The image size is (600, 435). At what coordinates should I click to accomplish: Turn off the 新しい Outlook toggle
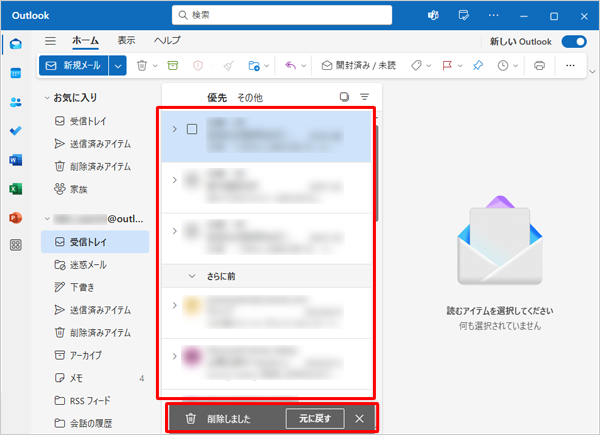tap(574, 42)
